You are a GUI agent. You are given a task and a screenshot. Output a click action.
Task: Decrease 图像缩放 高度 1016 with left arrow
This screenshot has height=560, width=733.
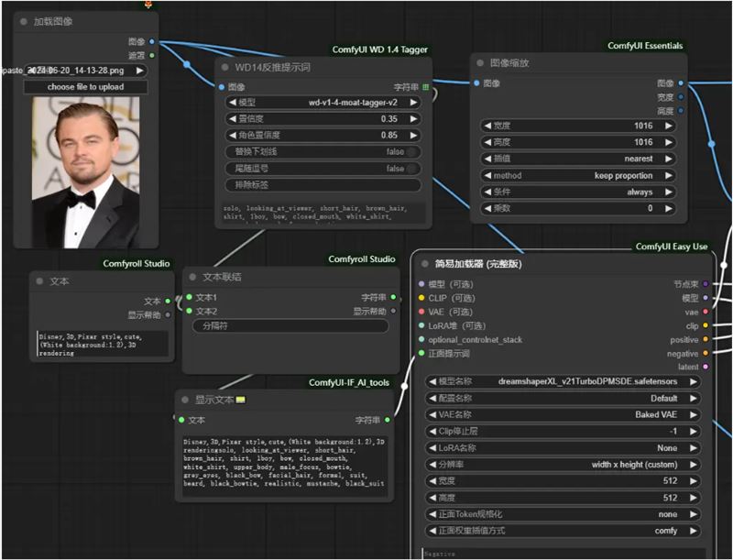coord(487,142)
